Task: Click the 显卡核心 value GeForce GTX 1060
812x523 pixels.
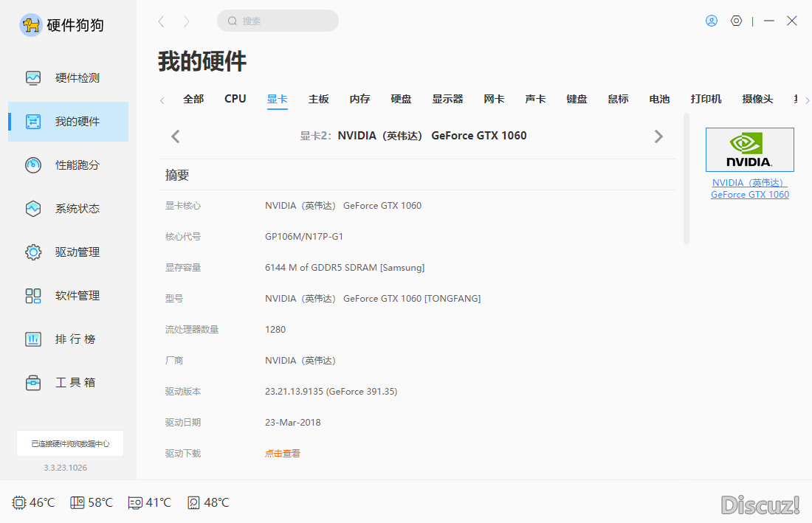Action: tap(343, 205)
